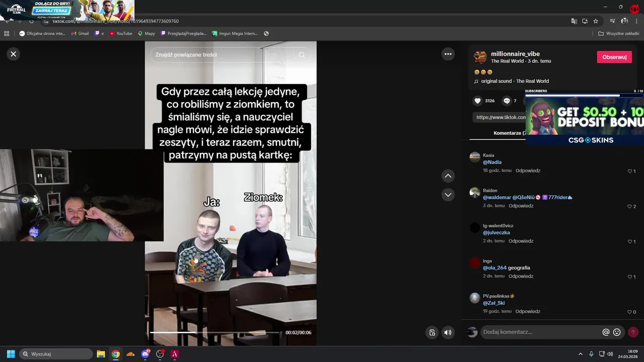Like the video with the heart icon
The image size is (644, 362).
click(x=477, y=101)
